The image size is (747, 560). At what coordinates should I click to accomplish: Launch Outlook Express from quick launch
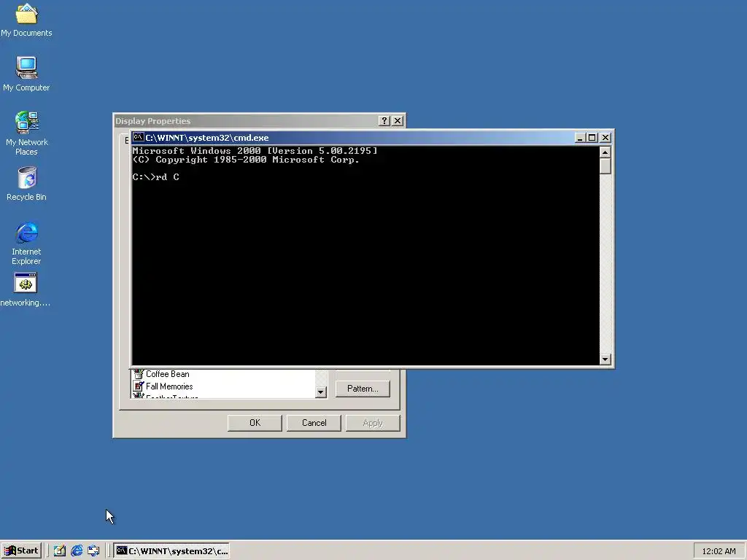point(94,551)
